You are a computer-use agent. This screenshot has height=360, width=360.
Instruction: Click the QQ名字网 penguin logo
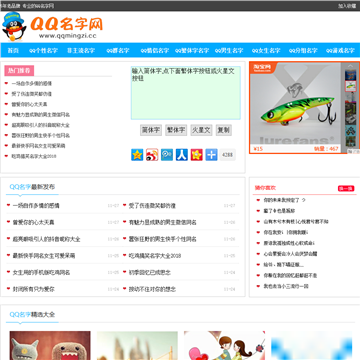[53, 27]
